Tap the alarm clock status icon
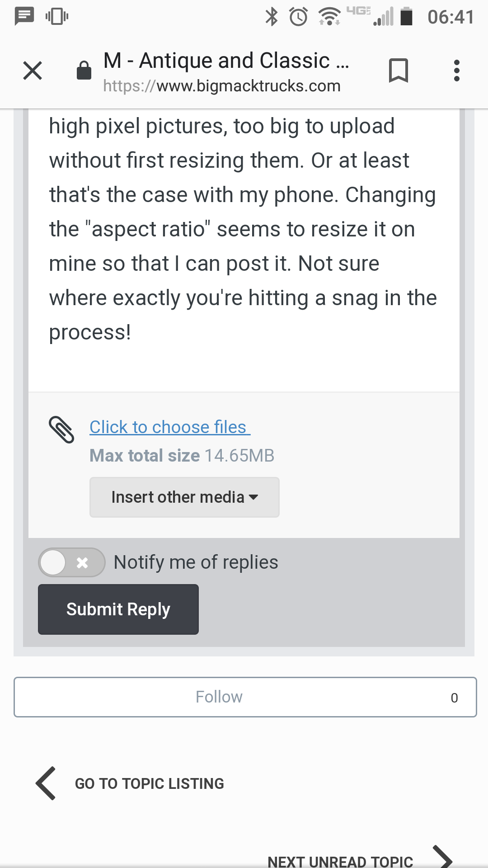Image resolution: width=488 pixels, height=868 pixels. (x=299, y=17)
